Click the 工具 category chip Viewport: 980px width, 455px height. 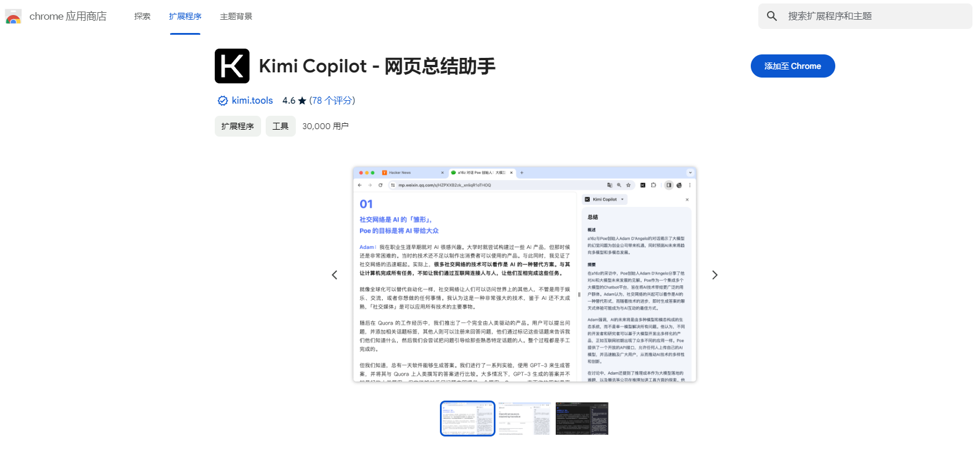pyautogui.click(x=281, y=126)
